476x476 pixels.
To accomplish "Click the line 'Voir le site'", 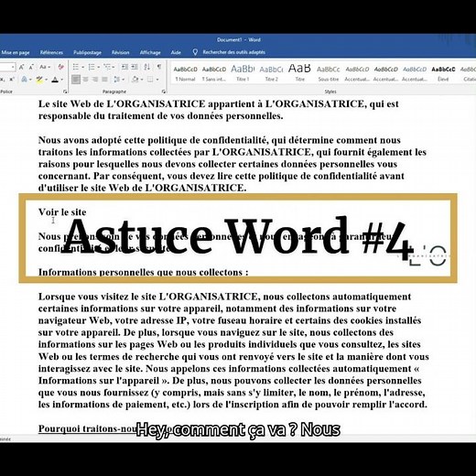I will pos(62,212).
